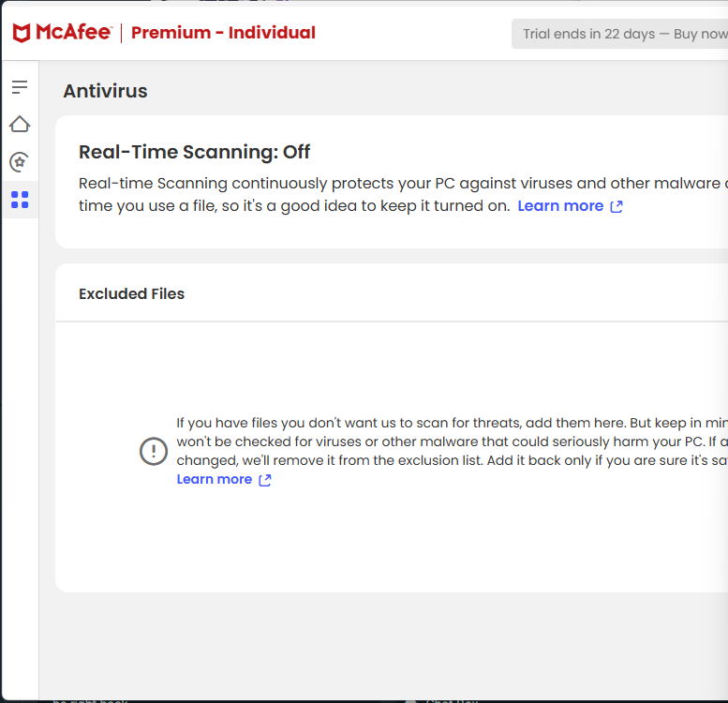Open the Protection Score star icon
This screenshot has height=703, width=728.
[x=20, y=162]
